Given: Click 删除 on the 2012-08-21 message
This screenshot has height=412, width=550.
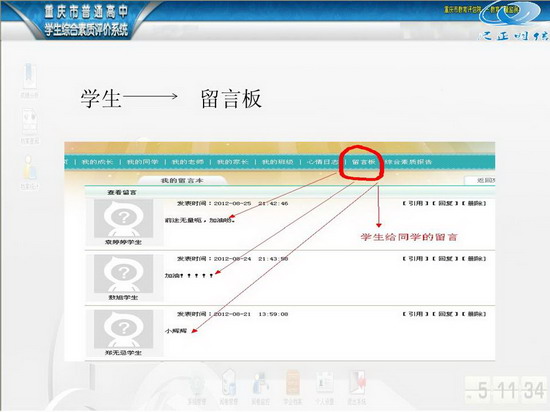Looking at the screenshot, I should point(474,314).
